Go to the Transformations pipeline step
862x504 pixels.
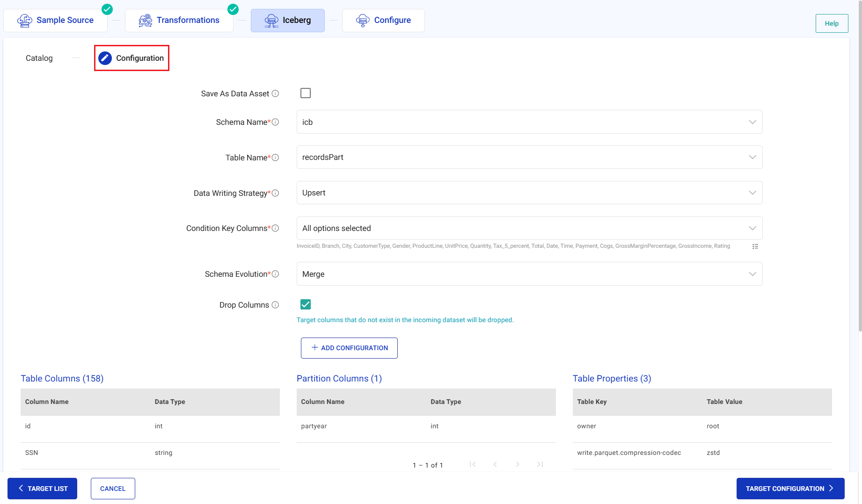[x=179, y=20]
